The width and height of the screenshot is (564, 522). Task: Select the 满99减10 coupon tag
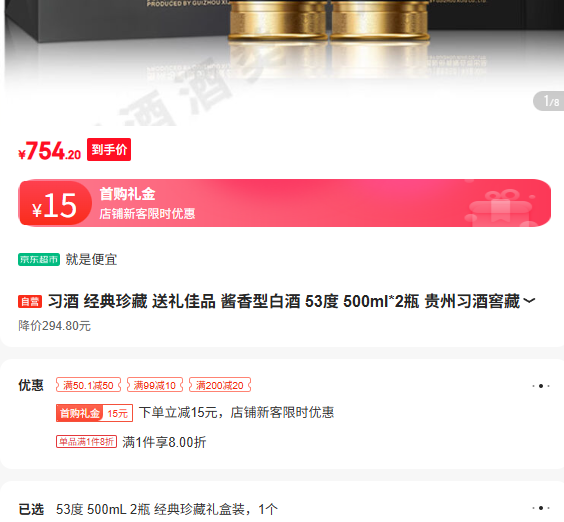point(155,385)
